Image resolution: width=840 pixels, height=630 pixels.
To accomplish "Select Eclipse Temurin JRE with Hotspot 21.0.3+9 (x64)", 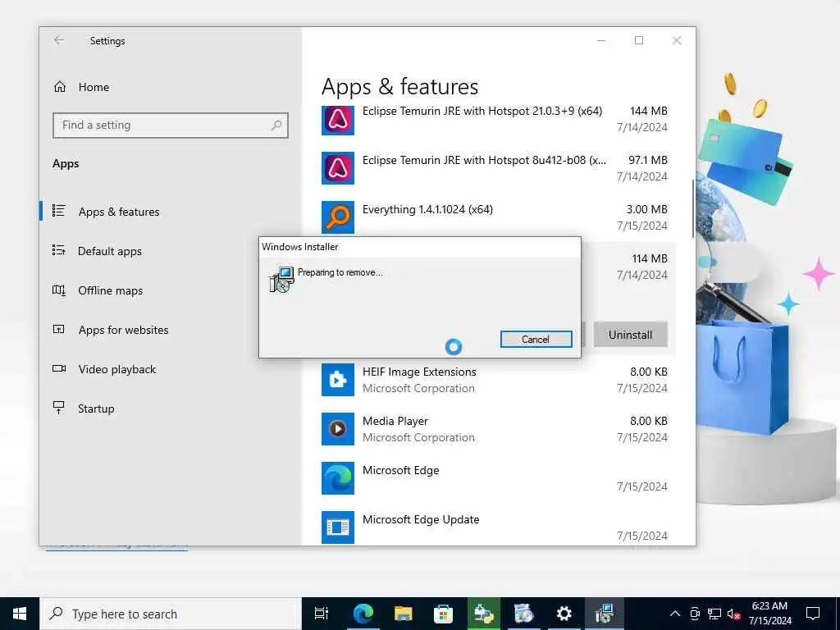I will 482,111.
